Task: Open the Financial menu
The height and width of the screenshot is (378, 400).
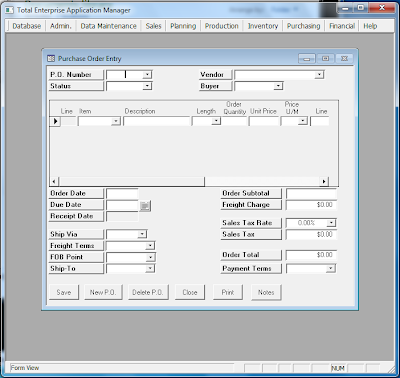Action: 342,26
